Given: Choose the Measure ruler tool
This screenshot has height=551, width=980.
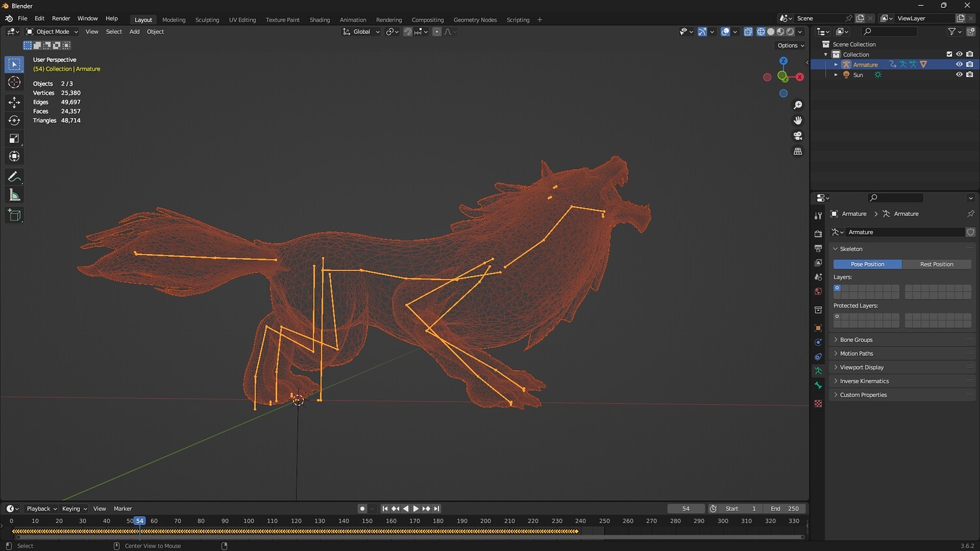Looking at the screenshot, I should coord(14,195).
